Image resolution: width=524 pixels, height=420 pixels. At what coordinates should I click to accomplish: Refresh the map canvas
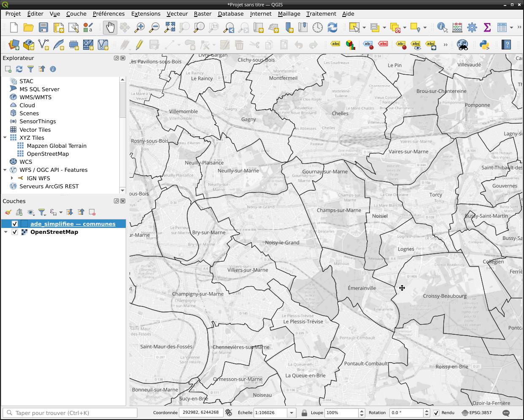[332, 28]
